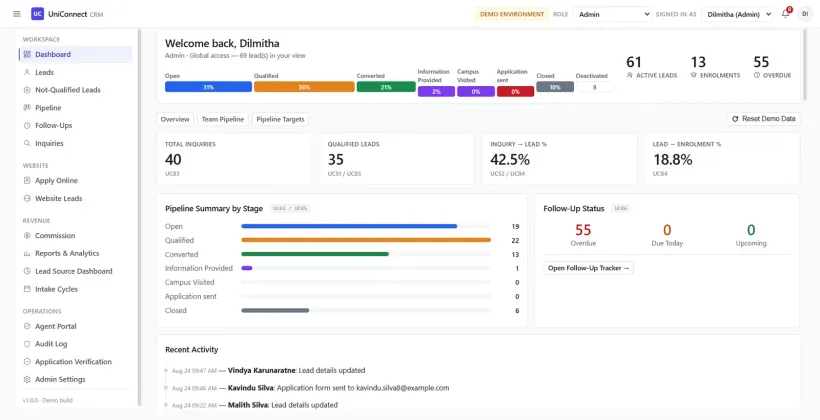The height and width of the screenshot is (420, 820).
Task: Click the Enrolments graduation icon
Action: tap(694, 75)
